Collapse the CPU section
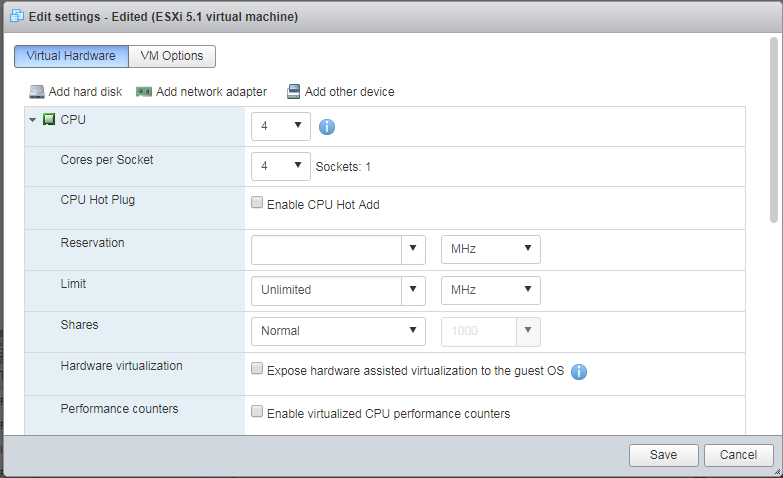Viewport: 783px width, 478px height. pos(33,120)
